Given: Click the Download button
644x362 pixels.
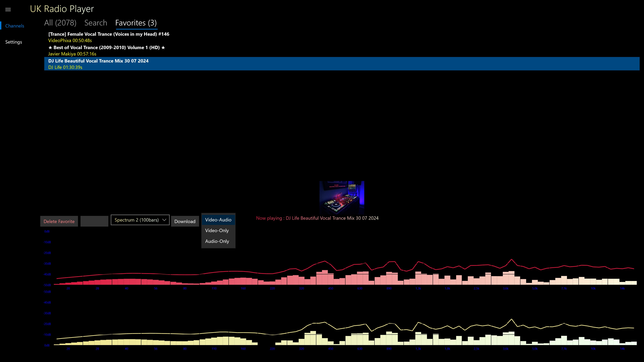Looking at the screenshot, I should click(185, 221).
